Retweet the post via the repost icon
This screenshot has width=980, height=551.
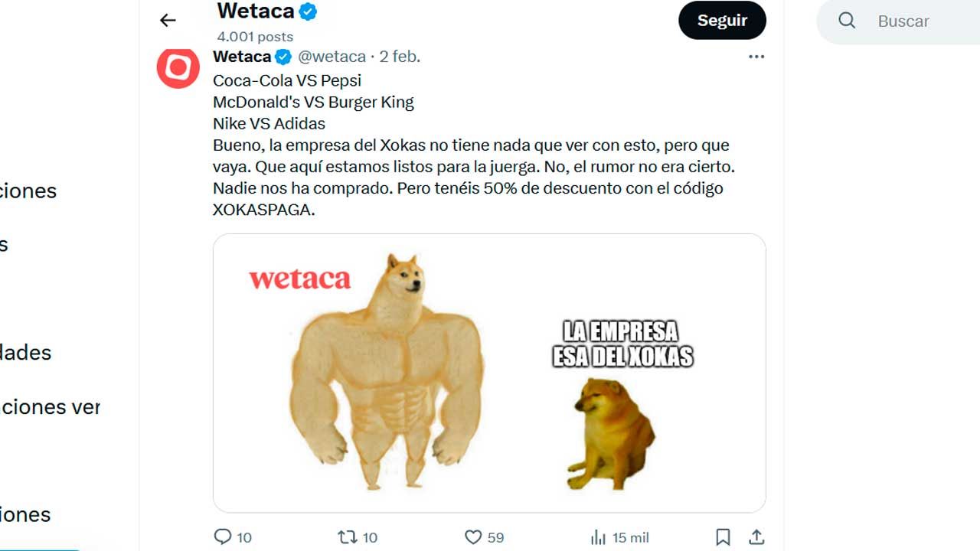pyautogui.click(x=348, y=537)
